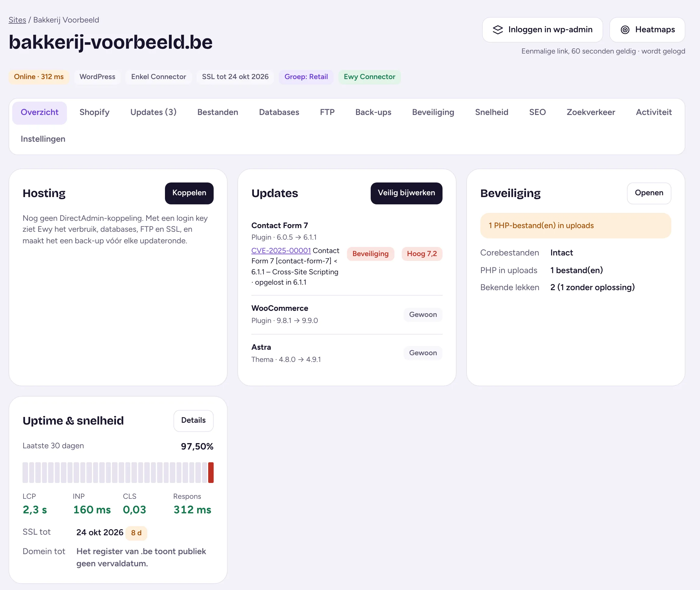Click the layers icon in Inloggen in wp-admin
Image resolution: width=700 pixels, height=590 pixels.
[x=498, y=30]
